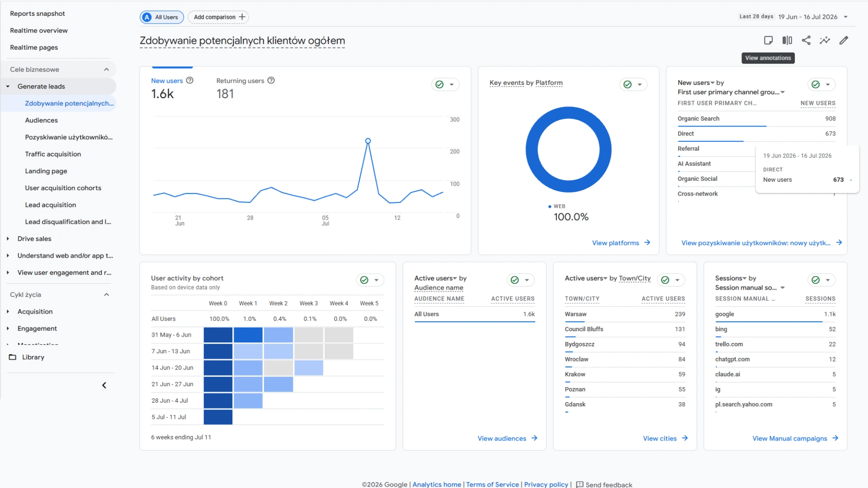The image size is (868, 488).
Task: Open Session manual source dimension dropdown
Action: [783, 288]
